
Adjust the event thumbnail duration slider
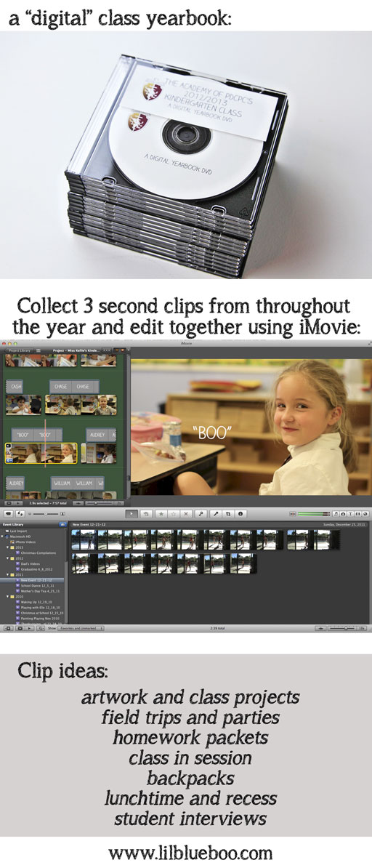pos(343,628)
